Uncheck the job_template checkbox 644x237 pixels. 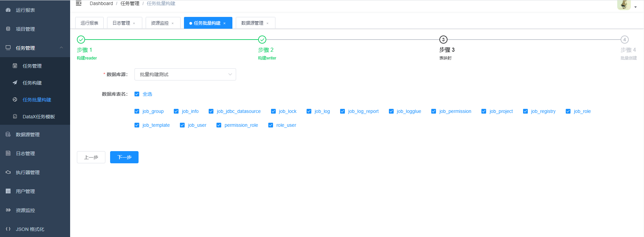coord(137,125)
